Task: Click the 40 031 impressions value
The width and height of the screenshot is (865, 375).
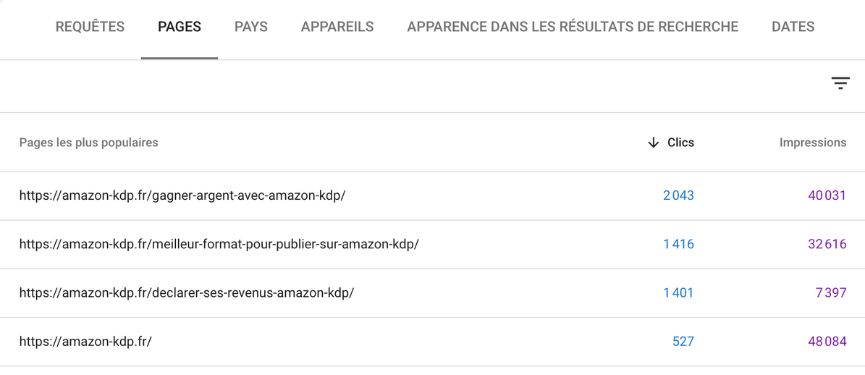Action: pos(827,196)
